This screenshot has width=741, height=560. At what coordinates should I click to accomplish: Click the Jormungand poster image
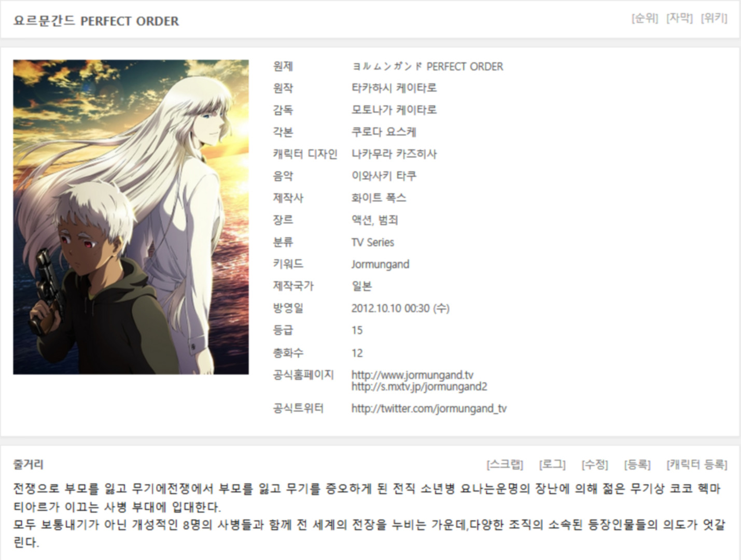[x=131, y=217]
